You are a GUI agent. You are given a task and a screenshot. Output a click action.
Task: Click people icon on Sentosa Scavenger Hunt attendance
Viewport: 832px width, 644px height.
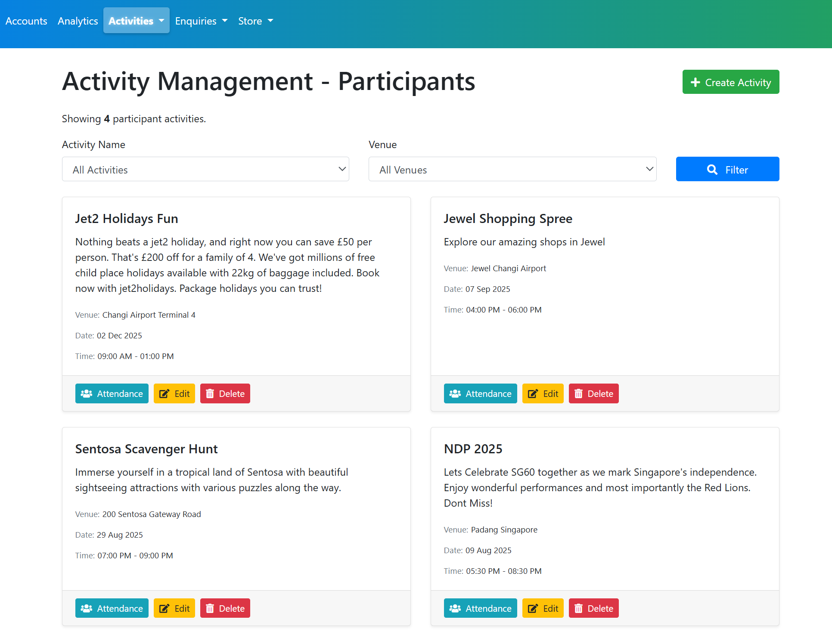pos(86,608)
